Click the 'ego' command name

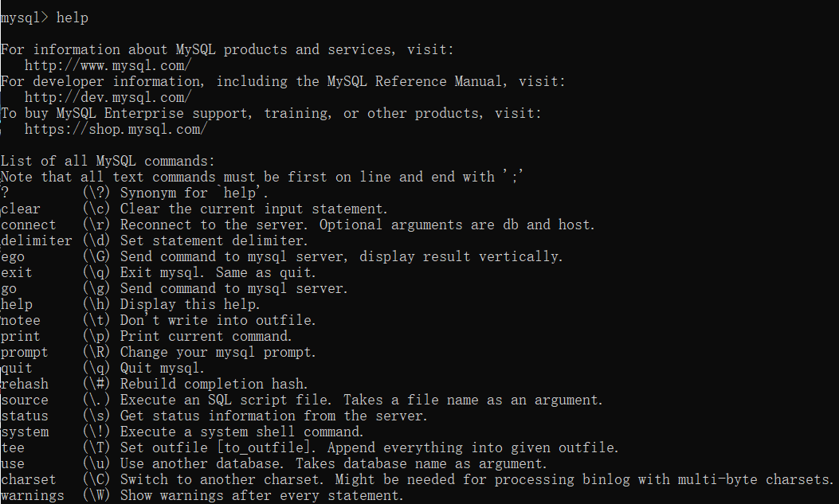13,256
